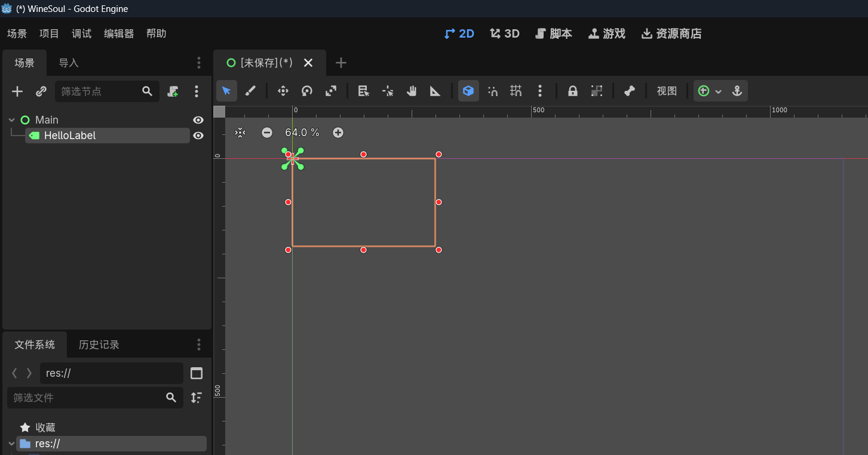Open the 脚本 script workspace
Screen dimensions: 868x455
tap(554, 33)
